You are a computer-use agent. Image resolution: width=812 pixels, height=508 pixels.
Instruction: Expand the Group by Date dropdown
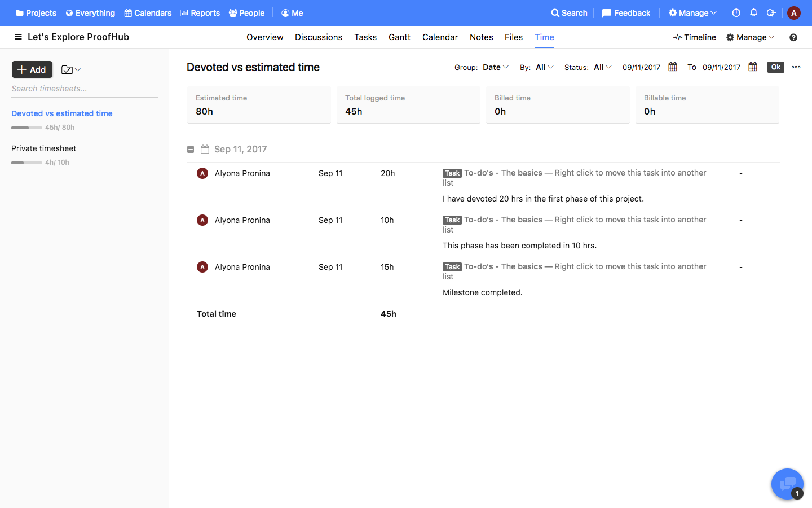coord(496,67)
